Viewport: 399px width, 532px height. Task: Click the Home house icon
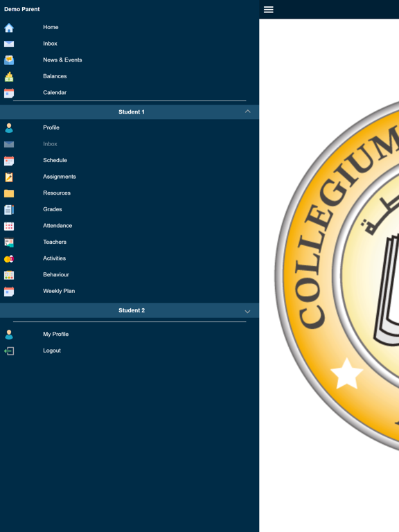9,28
